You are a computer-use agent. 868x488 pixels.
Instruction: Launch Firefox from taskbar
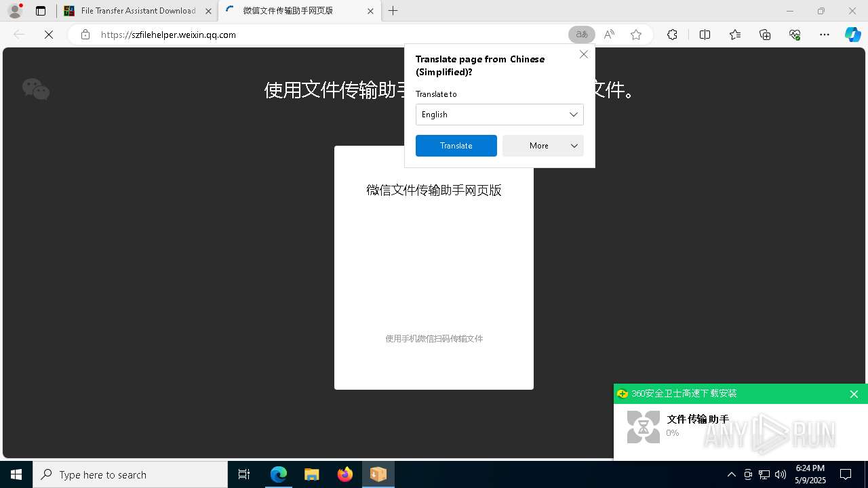pos(345,474)
